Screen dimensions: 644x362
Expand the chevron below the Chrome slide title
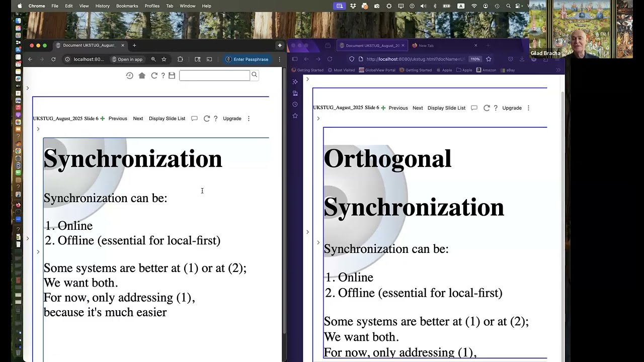(x=38, y=129)
